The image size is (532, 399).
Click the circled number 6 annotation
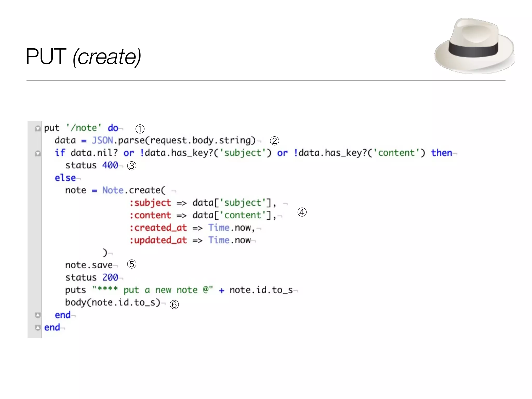[x=174, y=304]
